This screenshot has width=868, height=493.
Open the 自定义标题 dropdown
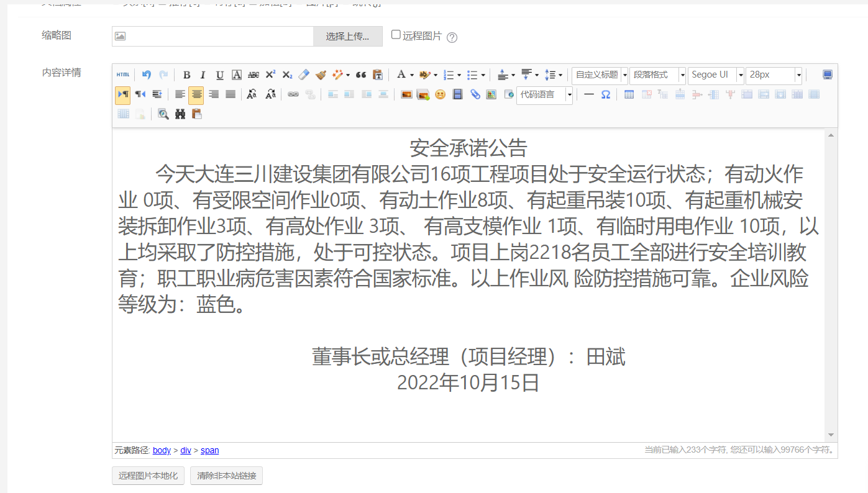point(600,75)
